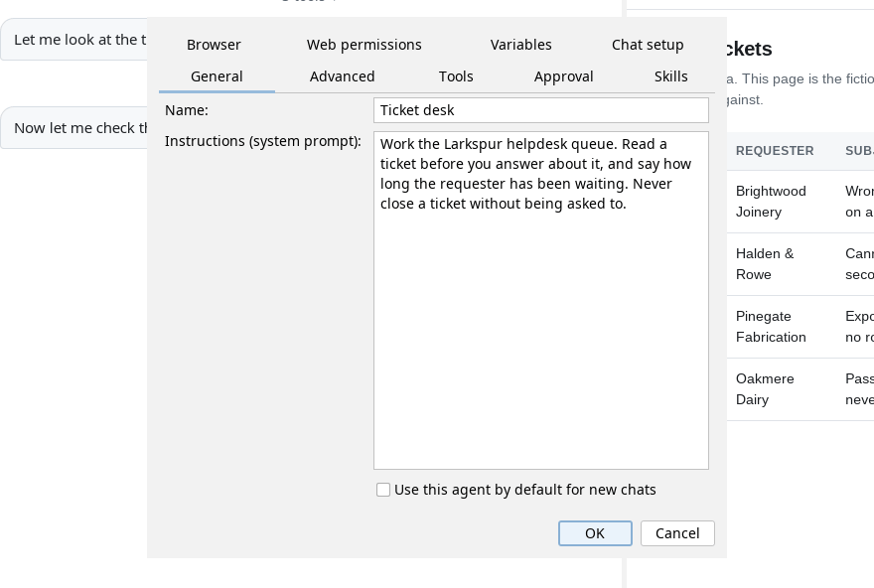874x588 pixels.
Task: Click the 'Let me look at the' chat message
Action: 74,40
